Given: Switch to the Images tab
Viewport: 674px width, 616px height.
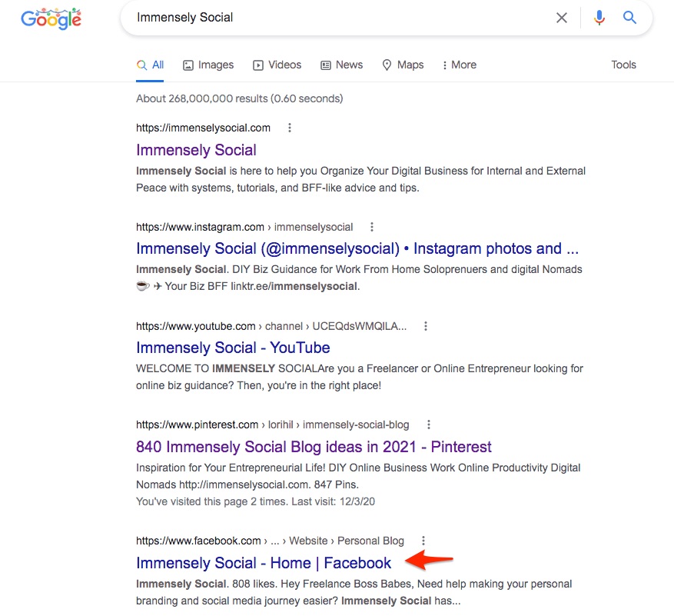Looking at the screenshot, I should coord(208,65).
